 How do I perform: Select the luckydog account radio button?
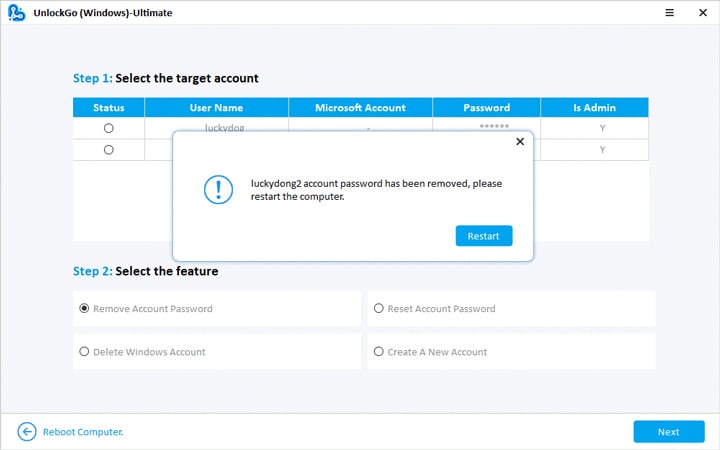coord(108,128)
